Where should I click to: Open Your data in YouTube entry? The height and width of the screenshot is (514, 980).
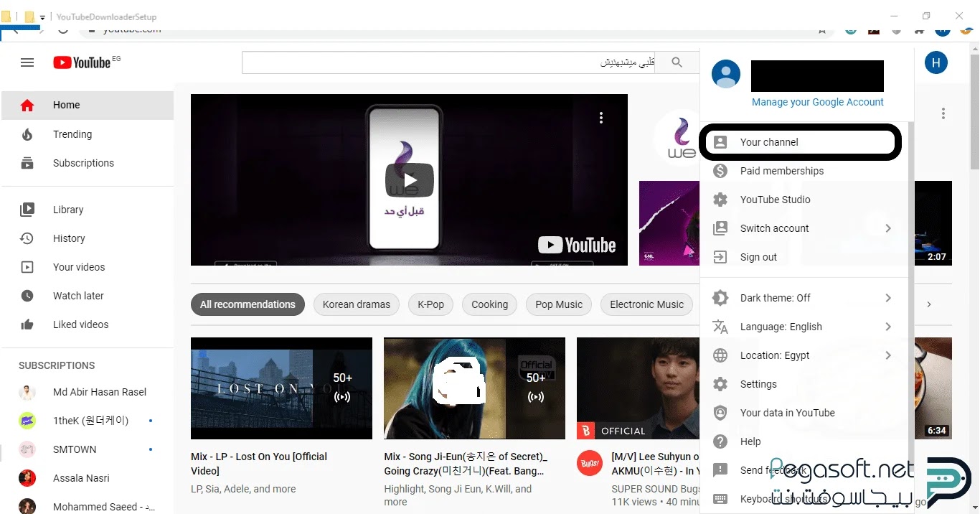point(804,413)
